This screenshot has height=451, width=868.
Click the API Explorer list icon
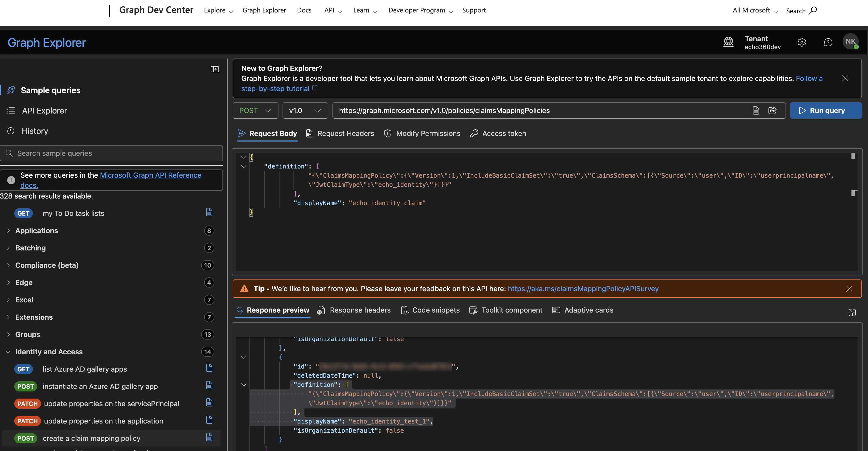click(11, 110)
